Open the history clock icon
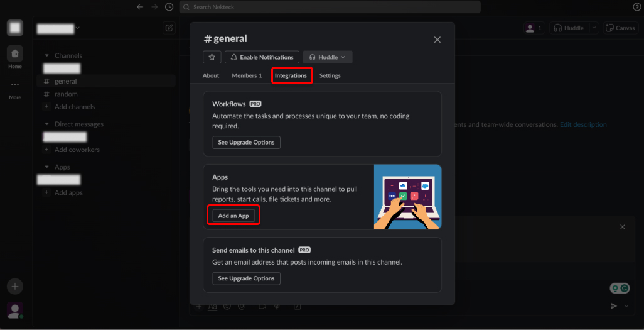The image size is (644, 330). click(x=169, y=7)
